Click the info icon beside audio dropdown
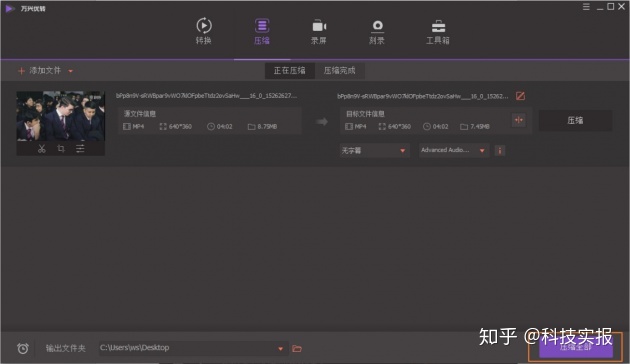This screenshot has height=364, width=630. [x=500, y=151]
